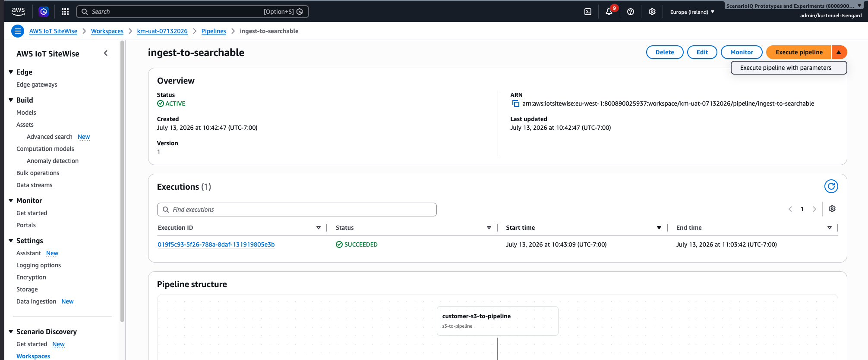The image size is (868, 360).
Task: Collapse the Settings section
Action: pyautogui.click(x=11, y=241)
